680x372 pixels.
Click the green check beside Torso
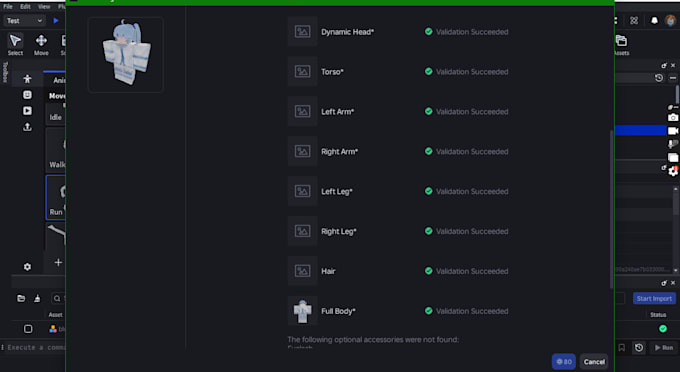[x=428, y=71]
